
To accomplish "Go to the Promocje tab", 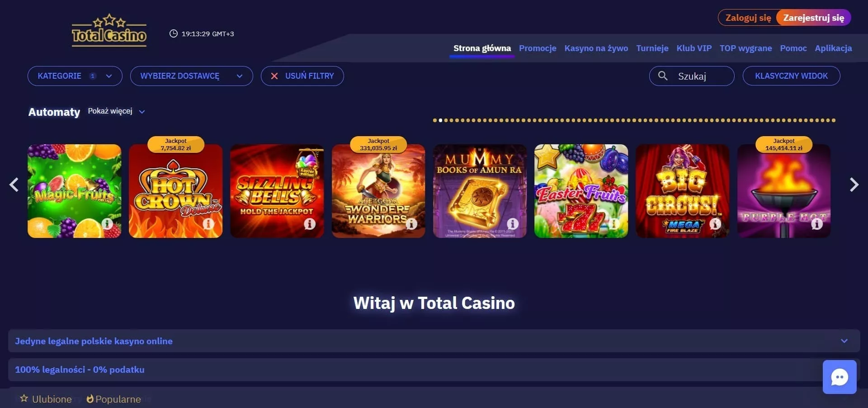I will click(538, 48).
